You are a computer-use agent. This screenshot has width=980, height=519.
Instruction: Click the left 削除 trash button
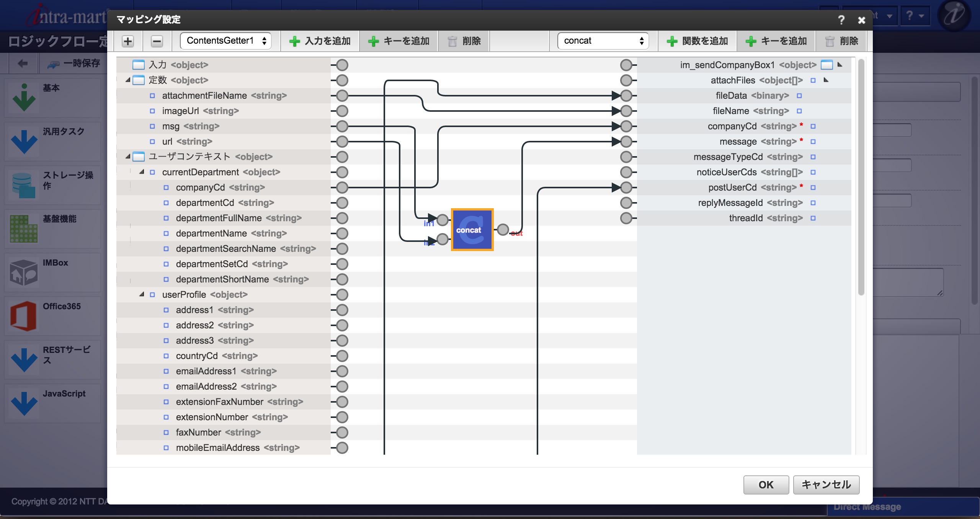(464, 41)
